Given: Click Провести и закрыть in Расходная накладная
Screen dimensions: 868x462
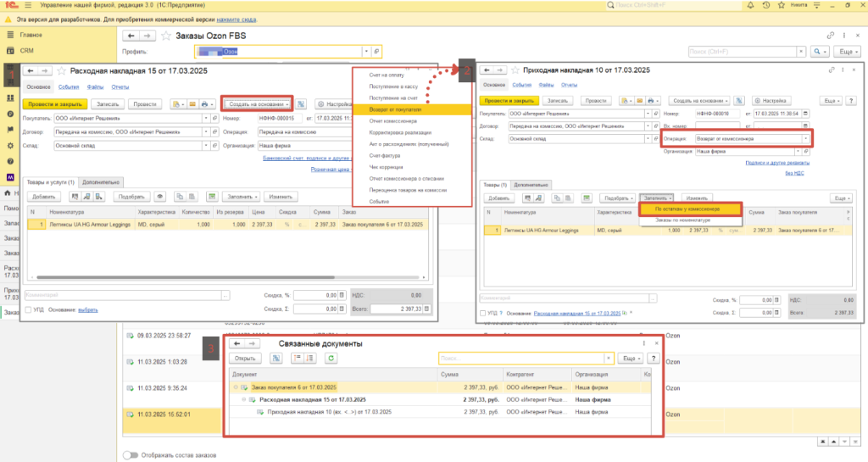Looking at the screenshot, I should click(55, 104).
